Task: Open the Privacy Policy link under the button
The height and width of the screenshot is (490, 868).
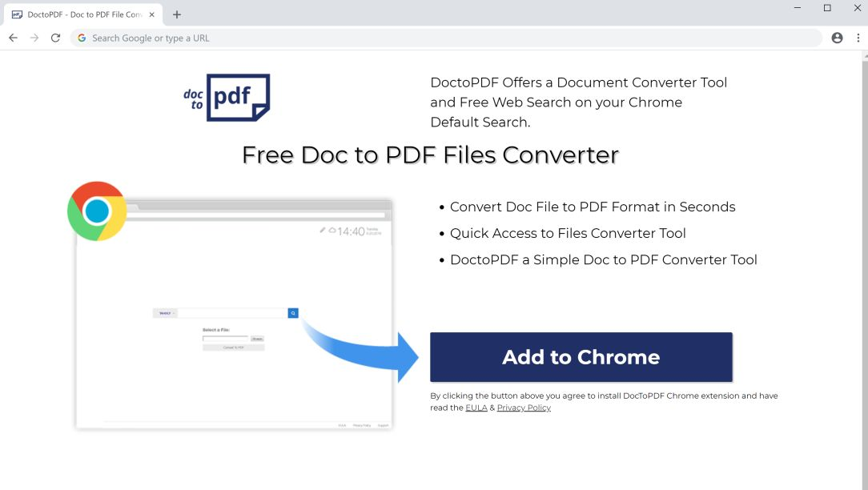Action: 524,408
